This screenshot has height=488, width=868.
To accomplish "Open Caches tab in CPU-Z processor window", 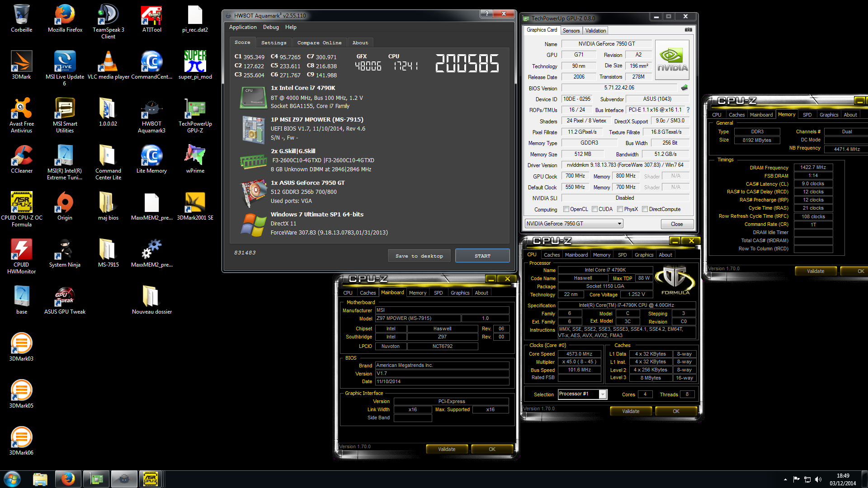I will [552, 255].
